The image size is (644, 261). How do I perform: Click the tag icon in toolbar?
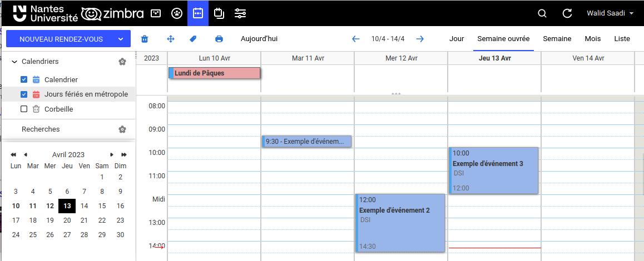[194, 39]
